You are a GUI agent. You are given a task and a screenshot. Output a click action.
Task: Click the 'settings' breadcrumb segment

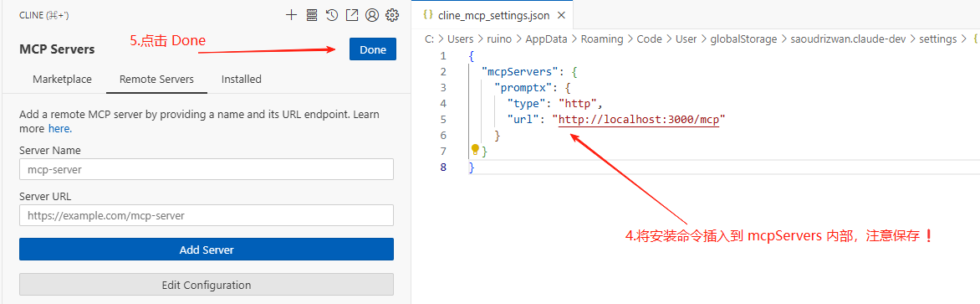[x=939, y=39]
